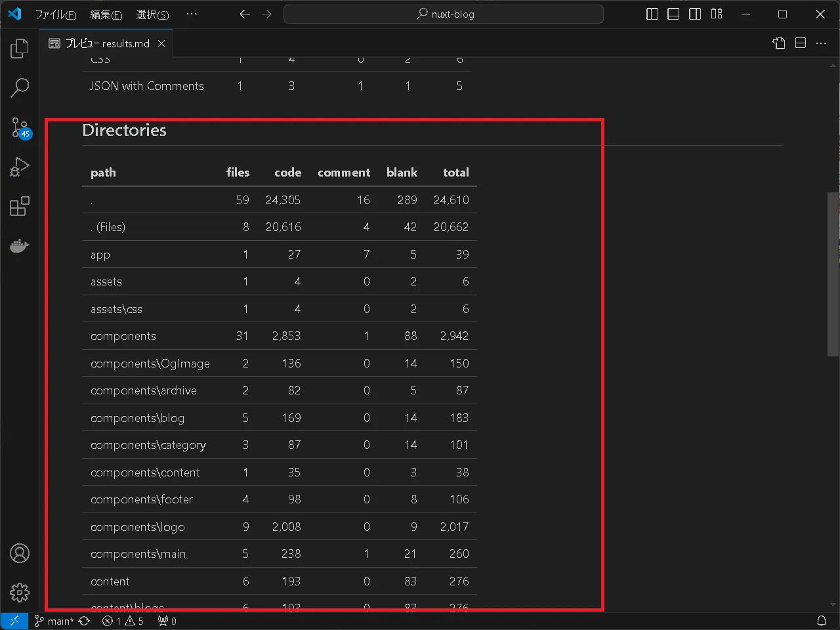Open editor More Actions ellipsis
Image resolution: width=840 pixels, height=630 pixels.
point(822,43)
